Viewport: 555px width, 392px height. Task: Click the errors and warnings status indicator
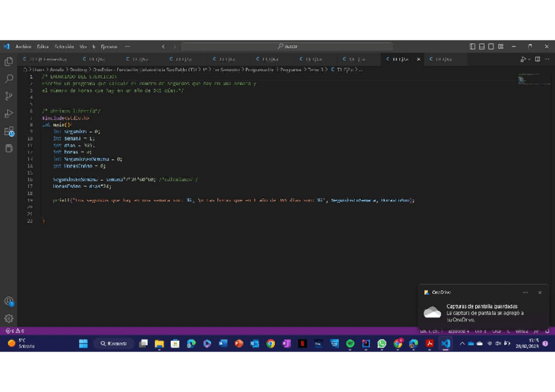point(14,331)
